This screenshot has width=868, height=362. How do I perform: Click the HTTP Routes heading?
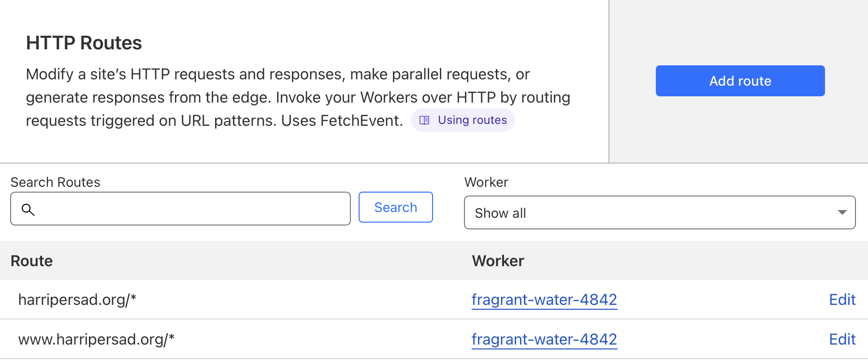tap(84, 43)
